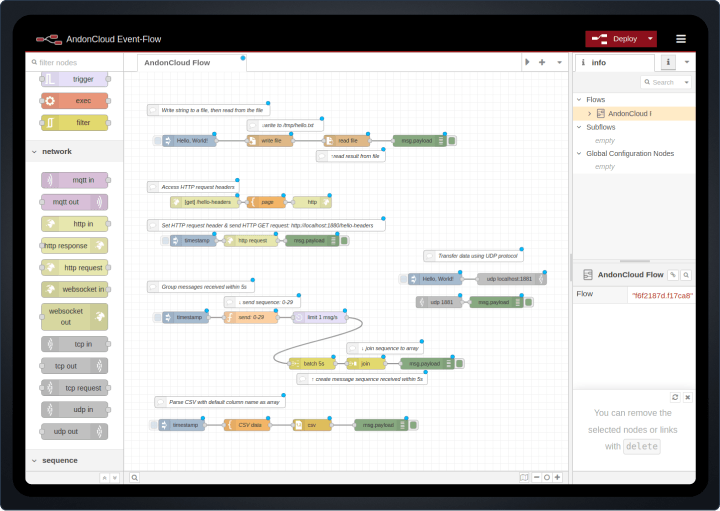Expand the AndonCloud flow tree item
Image resolution: width=720 pixels, height=511 pixels.
point(589,113)
